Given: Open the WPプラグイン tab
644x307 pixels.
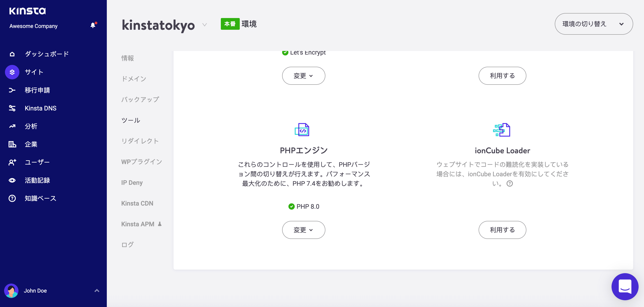Looking at the screenshot, I should click(142, 162).
